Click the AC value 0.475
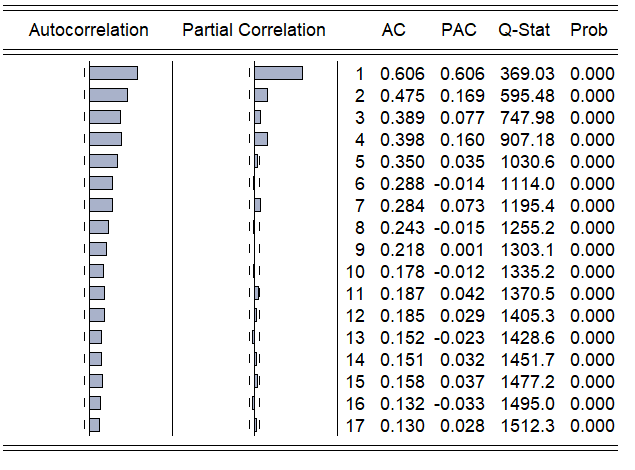 point(402,96)
